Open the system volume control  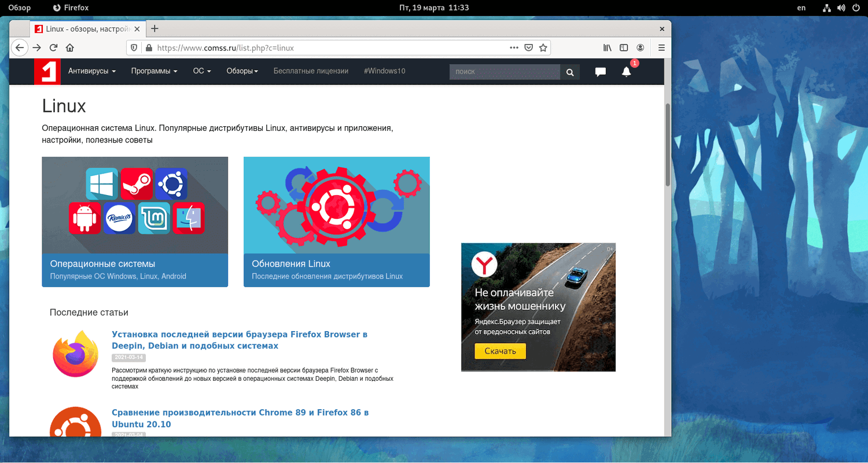(x=842, y=8)
